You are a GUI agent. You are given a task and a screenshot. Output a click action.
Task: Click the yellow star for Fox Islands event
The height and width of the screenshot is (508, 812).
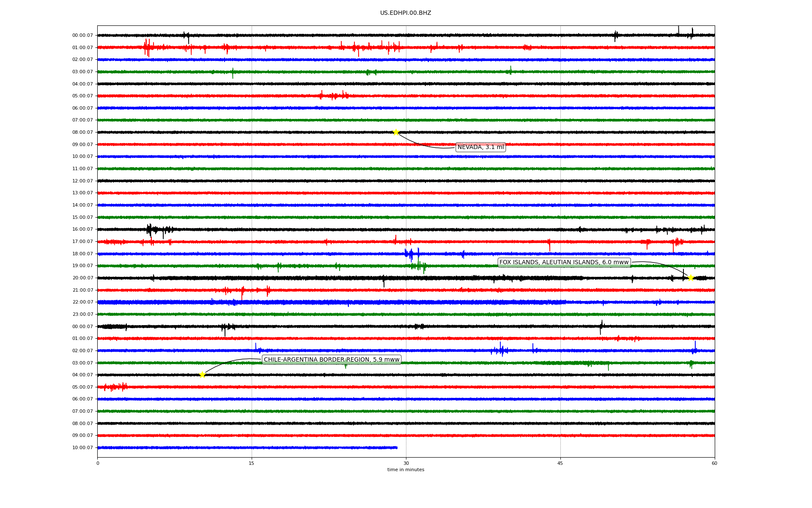pos(691,278)
